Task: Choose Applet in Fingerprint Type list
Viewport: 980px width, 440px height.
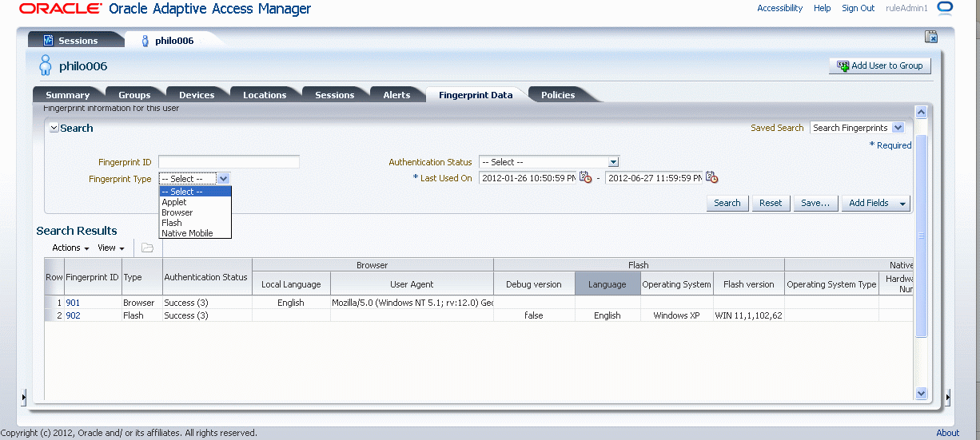Action: 196,202
